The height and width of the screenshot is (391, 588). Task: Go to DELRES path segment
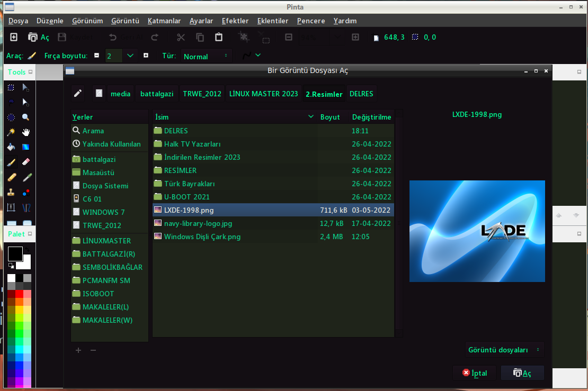(x=361, y=94)
